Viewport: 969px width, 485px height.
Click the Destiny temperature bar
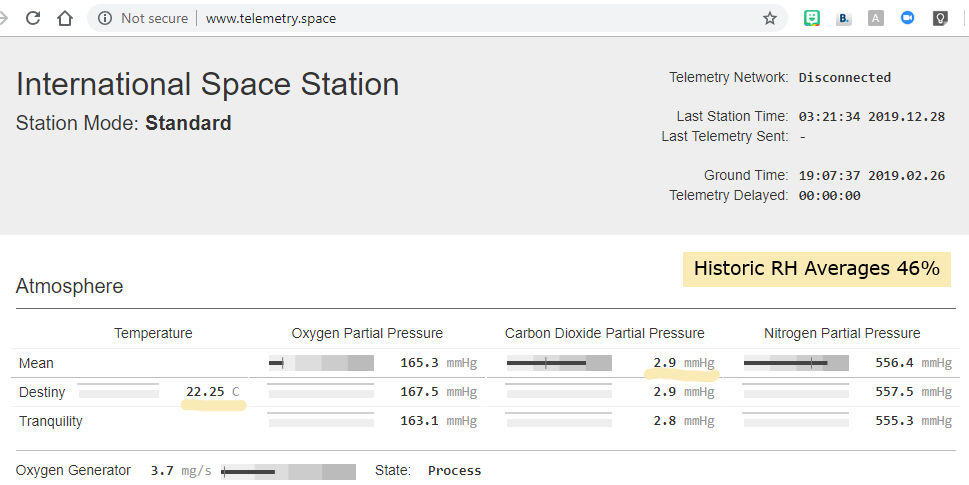pos(119,392)
